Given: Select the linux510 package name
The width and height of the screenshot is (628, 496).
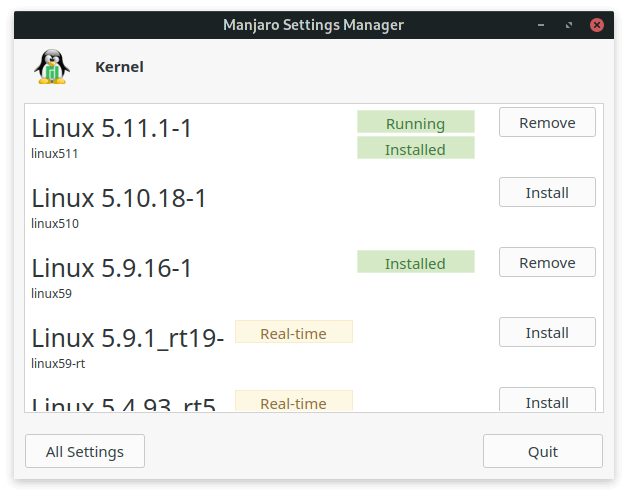Looking at the screenshot, I should click(x=55, y=224).
